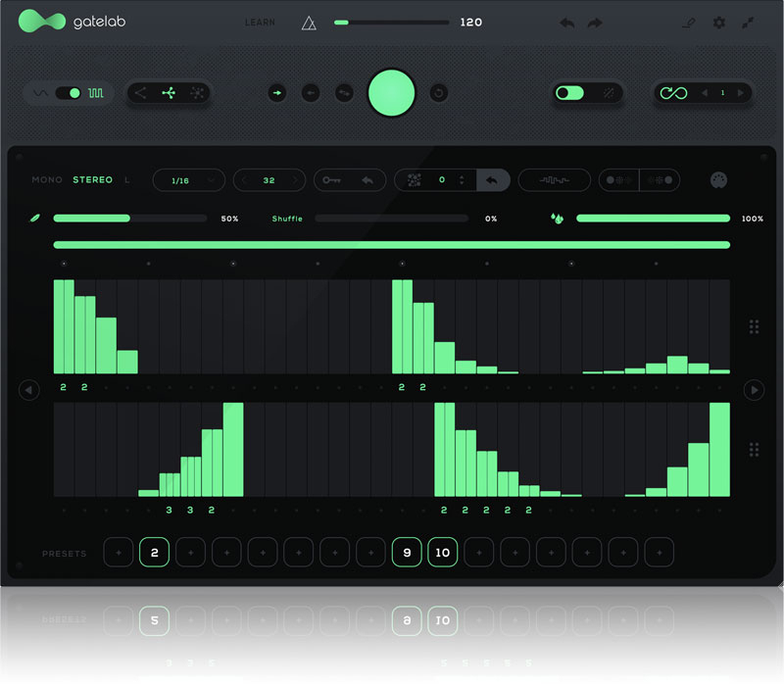Click the infinity loop icon
Screen dimensions: 784x686
(672, 93)
